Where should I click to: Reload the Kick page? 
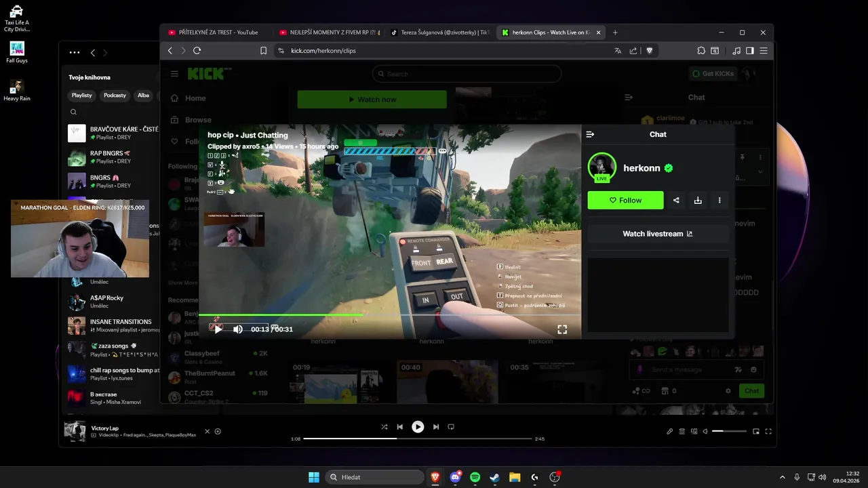(197, 51)
